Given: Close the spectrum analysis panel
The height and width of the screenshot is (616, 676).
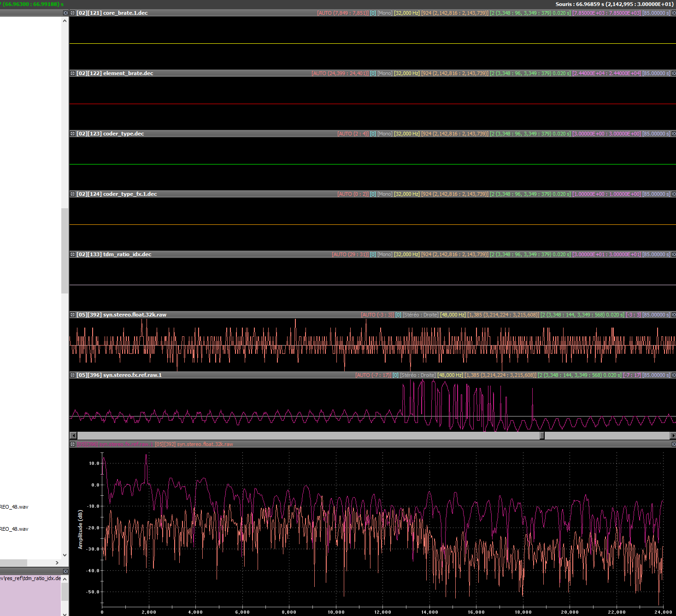Looking at the screenshot, I should point(673,444).
